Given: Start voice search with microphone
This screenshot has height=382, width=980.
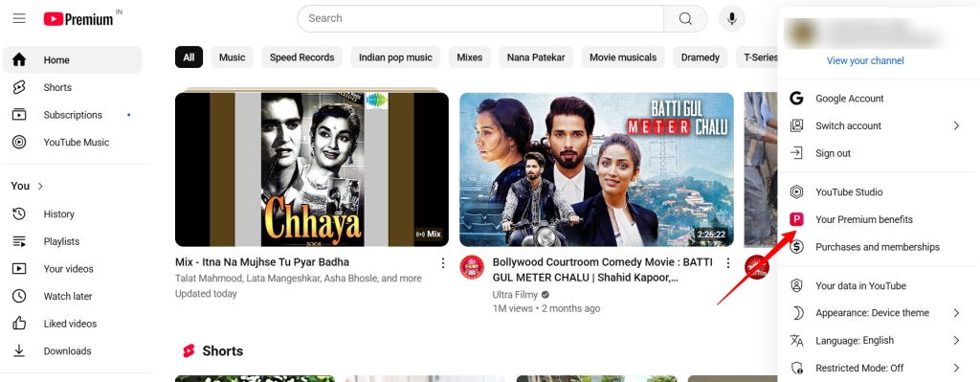Looking at the screenshot, I should 732,19.
